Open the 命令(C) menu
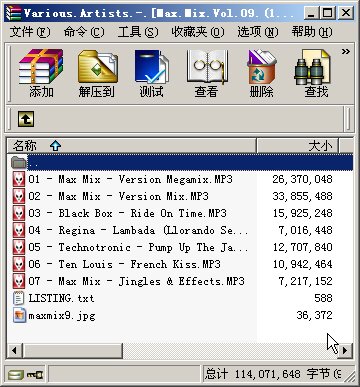Image resolution: width=360 pixels, height=387 pixels. [84, 32]
